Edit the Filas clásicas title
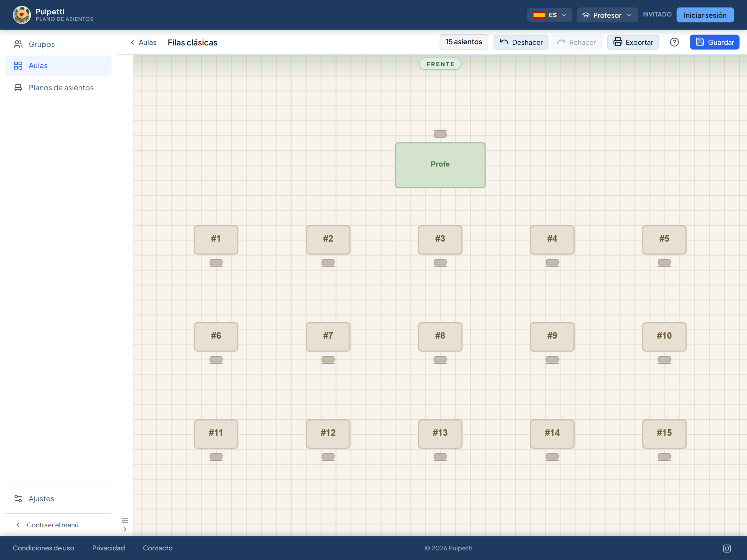 (x=192, y=43)
